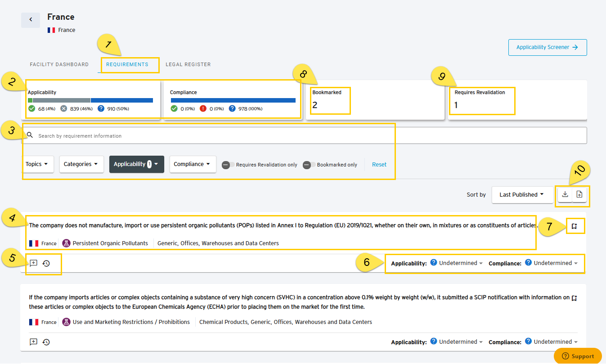Open the Categories filter dropdown
Screen dimensions: 606x364
81,164
